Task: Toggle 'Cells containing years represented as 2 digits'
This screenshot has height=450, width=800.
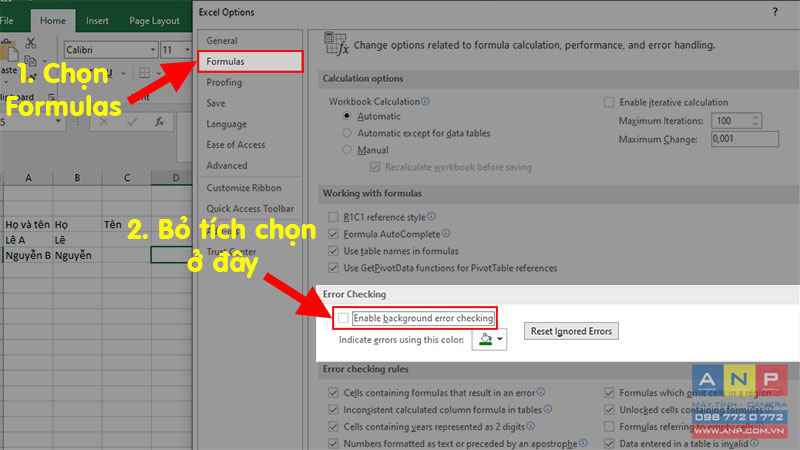Action: [333, 426]
